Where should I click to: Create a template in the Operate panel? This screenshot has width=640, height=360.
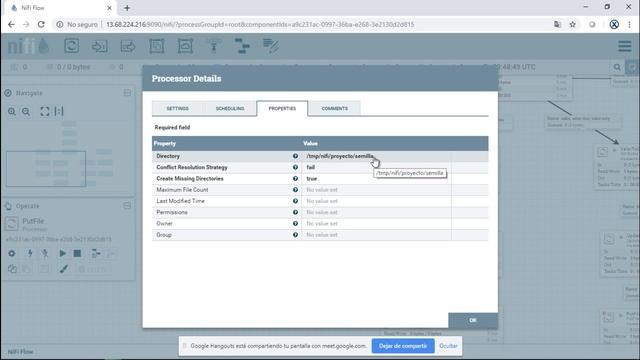[96, 253]
